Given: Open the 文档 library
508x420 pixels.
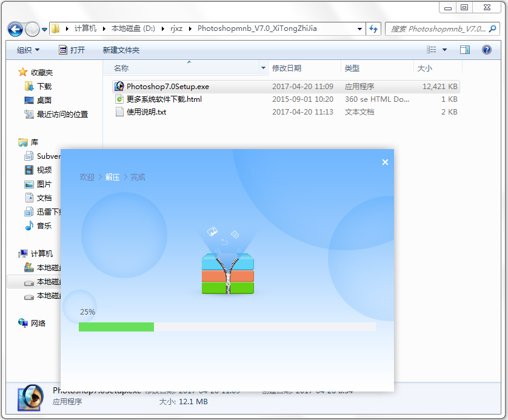Looking at the screenshot, I should [x=44, y=198].
